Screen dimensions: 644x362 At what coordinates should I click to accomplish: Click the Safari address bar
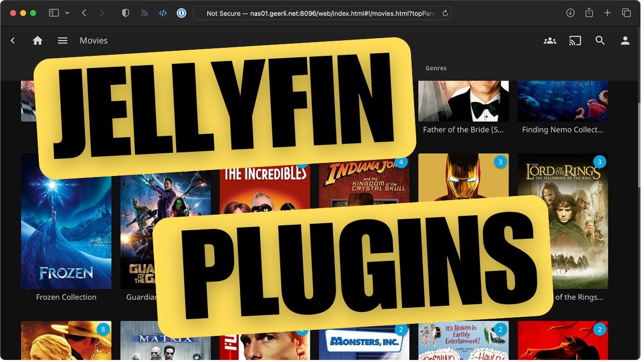[321, 13]
